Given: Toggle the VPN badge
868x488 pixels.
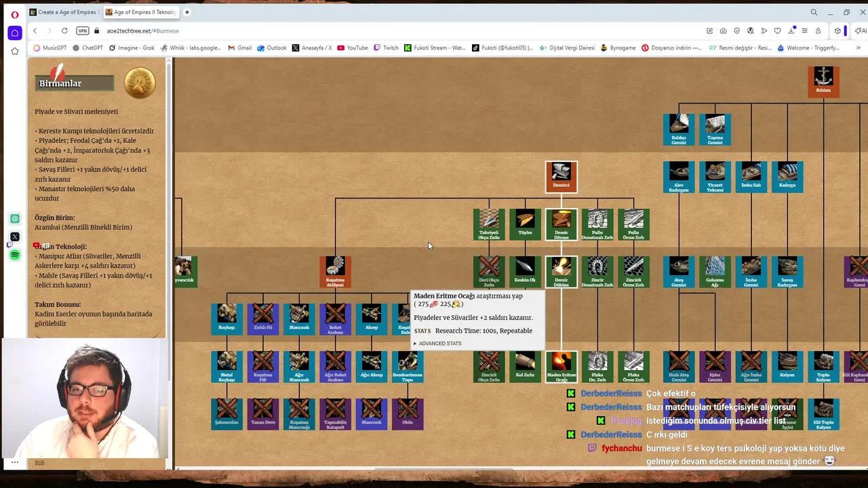Looking at the screenshot, I should point(83,30).
